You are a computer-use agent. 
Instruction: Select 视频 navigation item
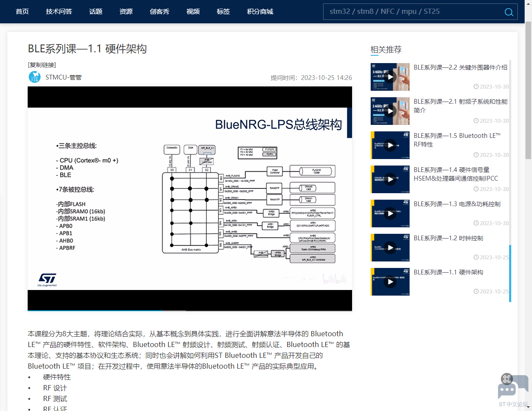193,12
